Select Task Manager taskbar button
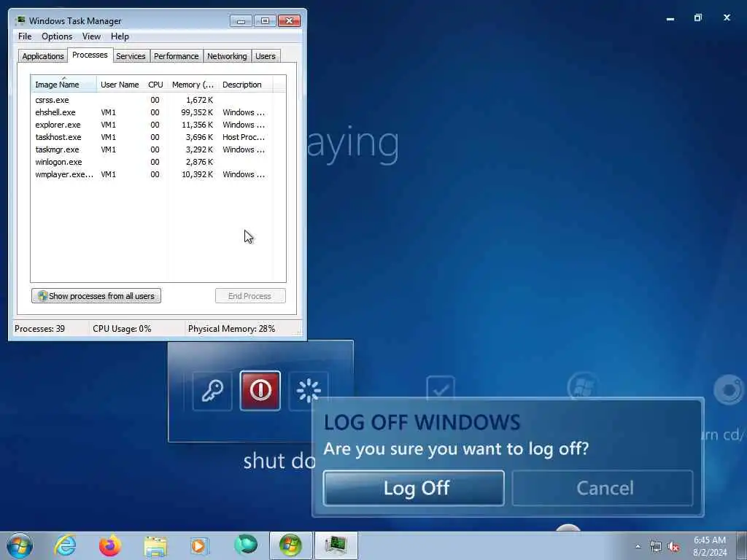The image size is (747, 560). point(336,545)
